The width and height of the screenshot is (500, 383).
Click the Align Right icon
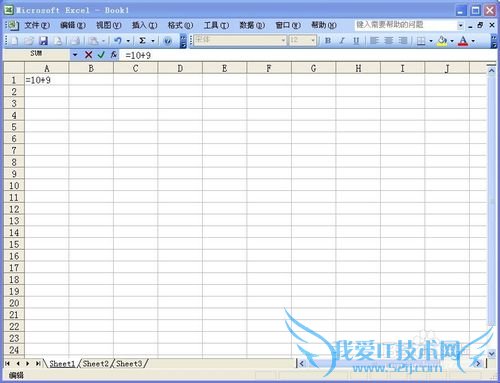coord(403,41)
